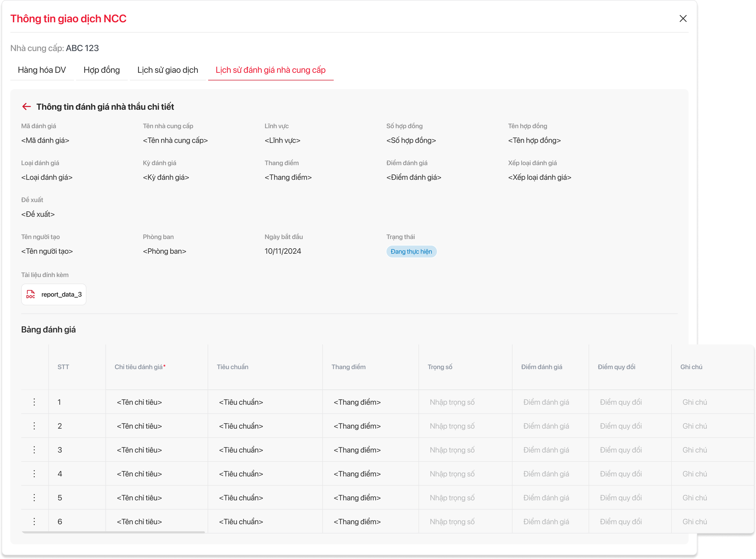This screenshot has width=756, height=559.
Task: Click Điểm đánh giá field in row 2
Action: (x=546, y=426)
